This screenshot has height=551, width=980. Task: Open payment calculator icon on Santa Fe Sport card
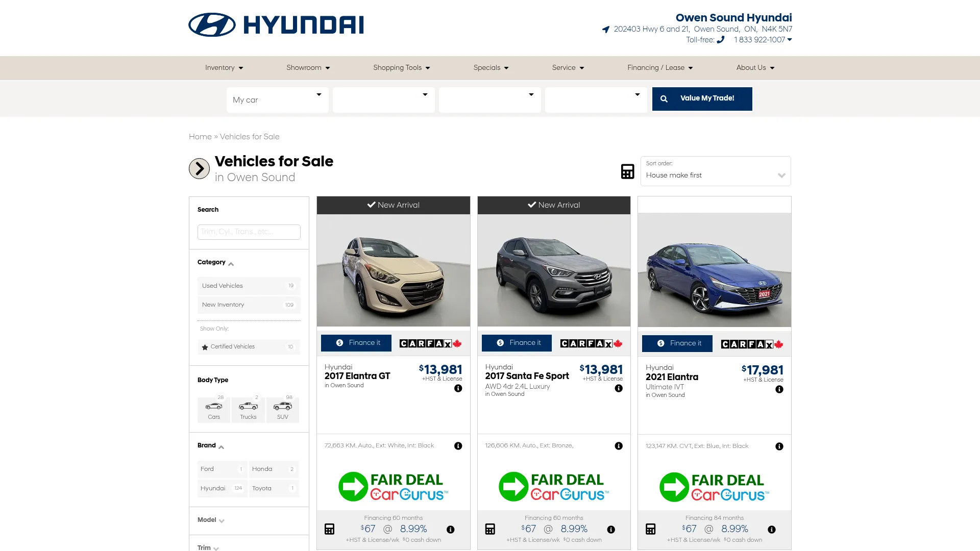click(490, 529)
